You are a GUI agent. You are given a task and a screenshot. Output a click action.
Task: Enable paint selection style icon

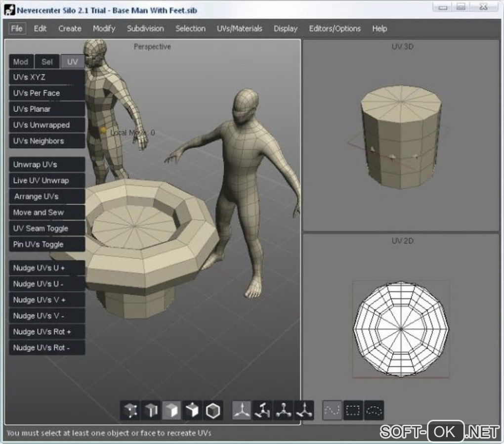[332, 410]
